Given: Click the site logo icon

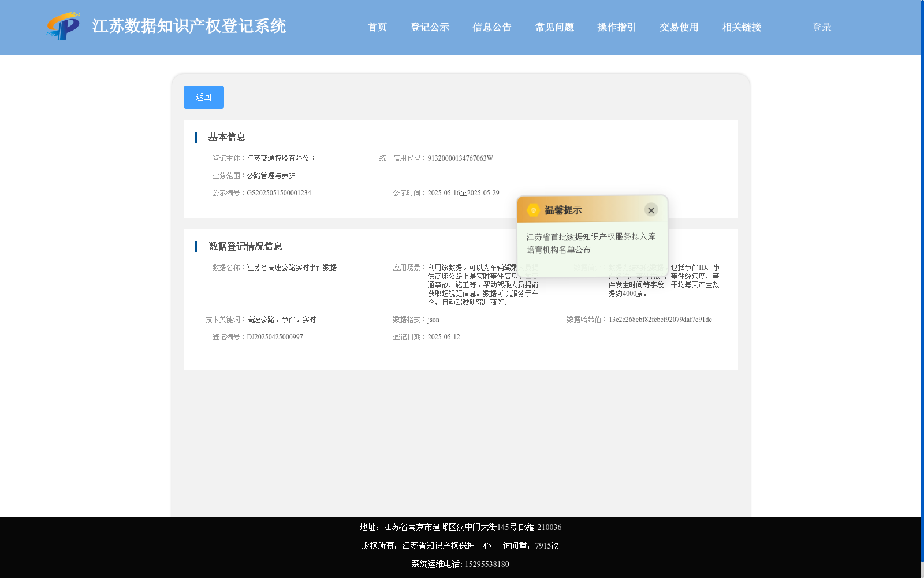Looking at the screenshot, I should (x=64, y=27).
